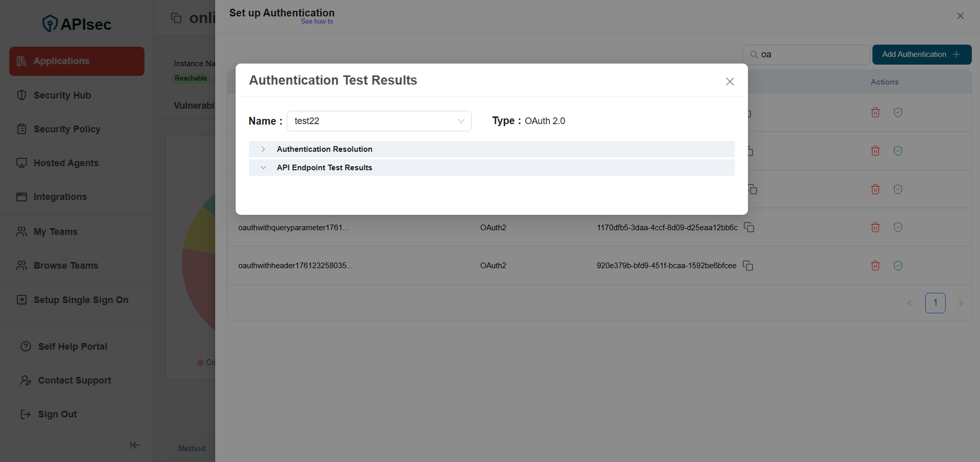Click the See how to link
Viewport: 980px width, 462px height.
tap(317, 22)
